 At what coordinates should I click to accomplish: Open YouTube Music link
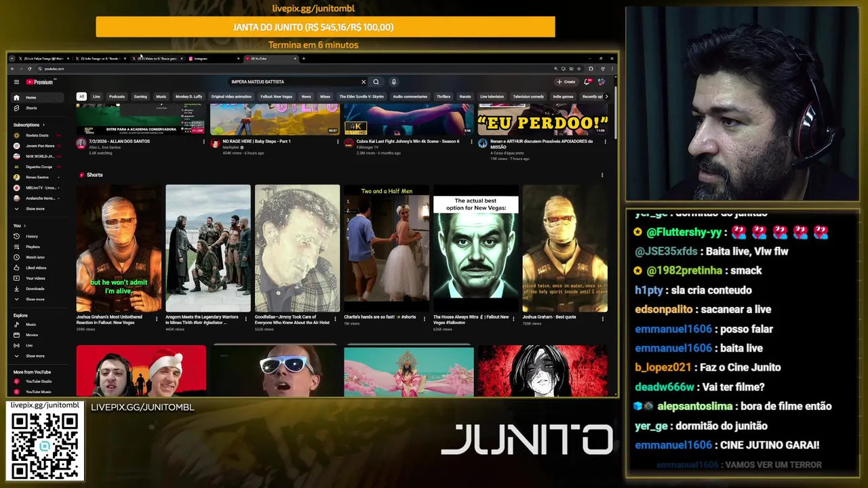click(37, 392)
